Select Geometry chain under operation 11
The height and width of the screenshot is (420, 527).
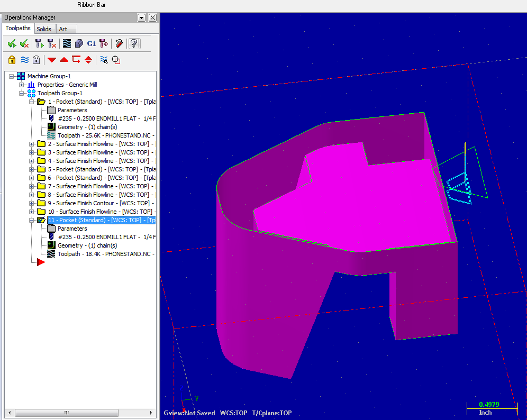tap(87, 245)
